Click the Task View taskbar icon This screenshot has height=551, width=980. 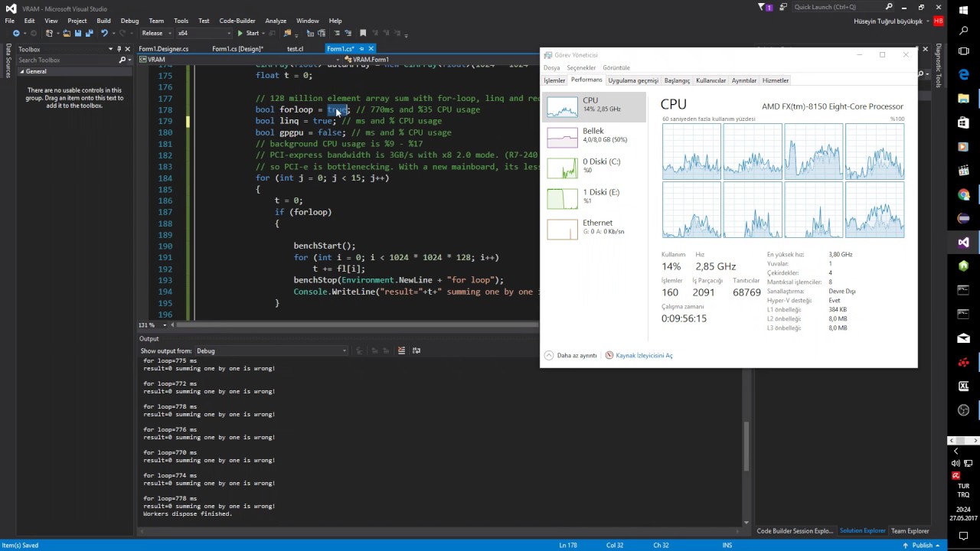[963, 51]
